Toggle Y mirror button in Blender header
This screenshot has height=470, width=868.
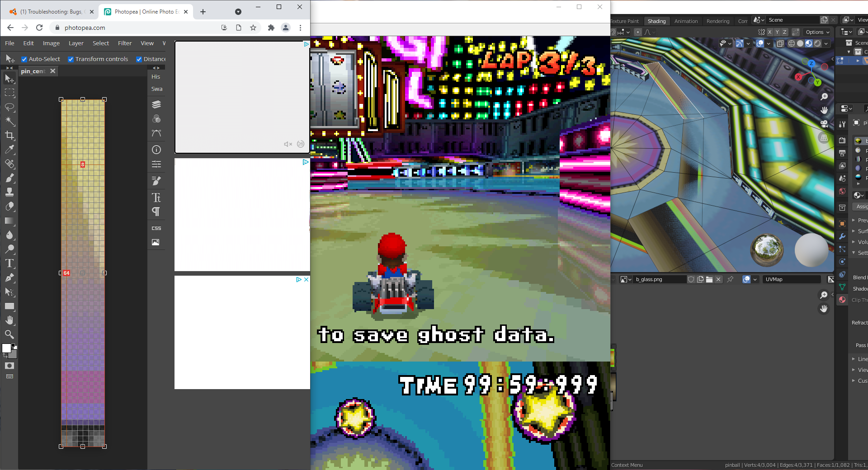pos(777,32)
